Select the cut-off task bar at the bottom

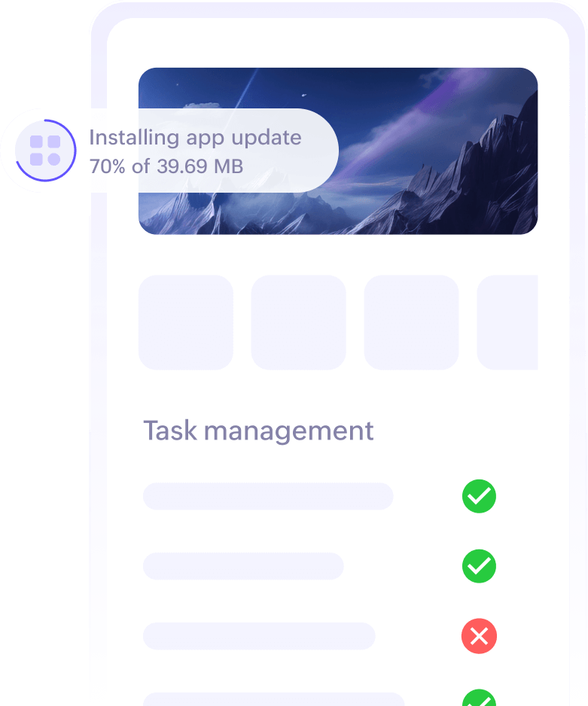point(274,699)
